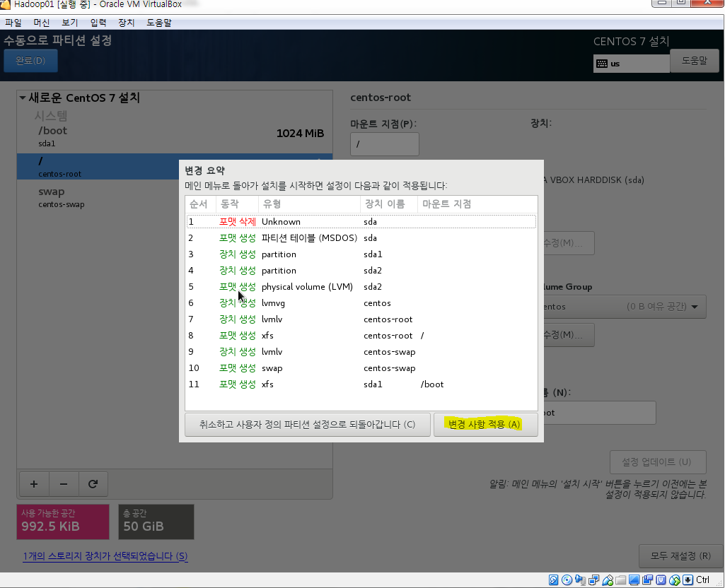This screenshot has width=725, height=588.
Task: Click the display status icon
Action: (x=634, y=580)
